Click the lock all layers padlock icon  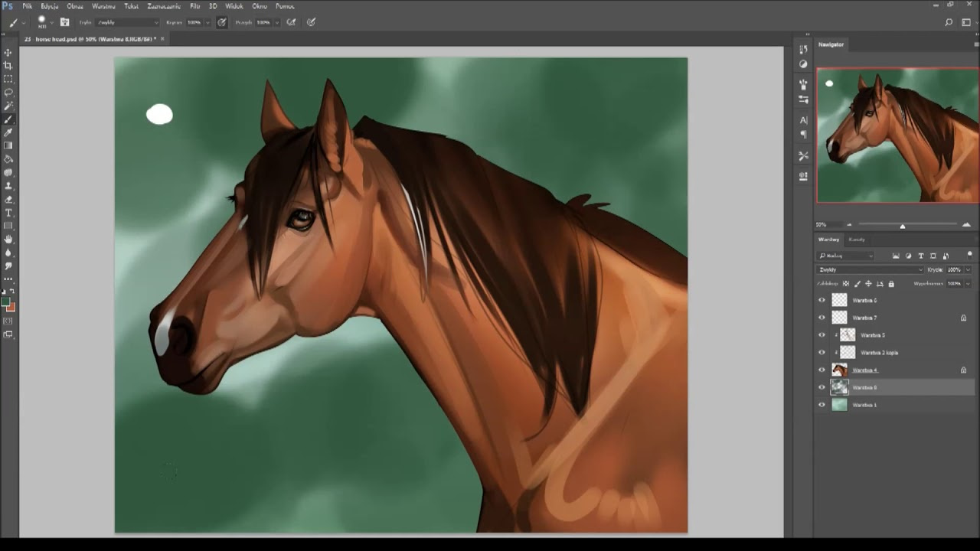pos(891,284)
